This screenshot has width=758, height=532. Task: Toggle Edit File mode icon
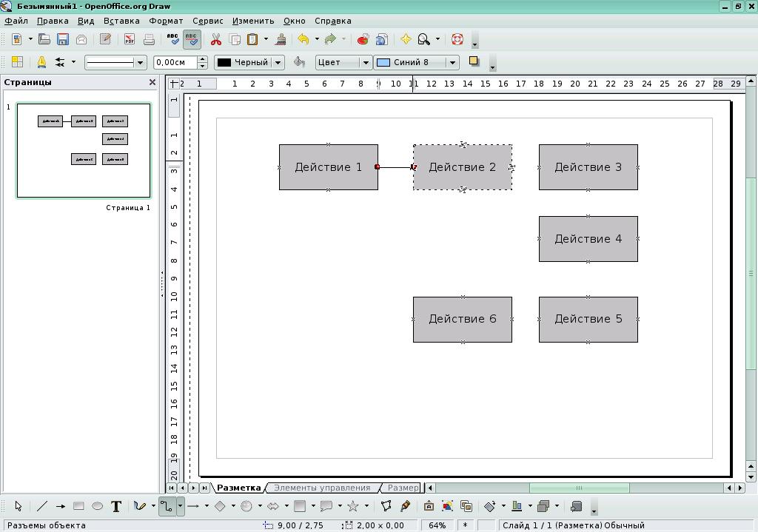105,39
